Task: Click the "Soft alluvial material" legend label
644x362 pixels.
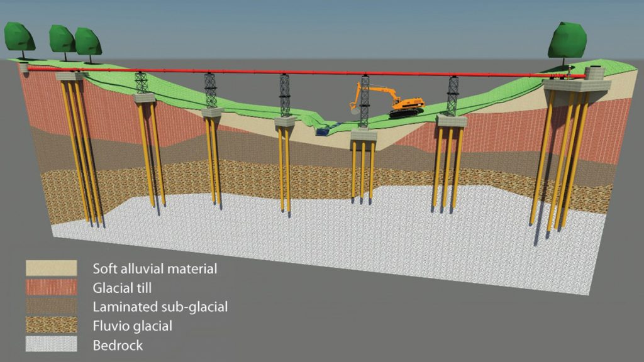Action: 155,269
